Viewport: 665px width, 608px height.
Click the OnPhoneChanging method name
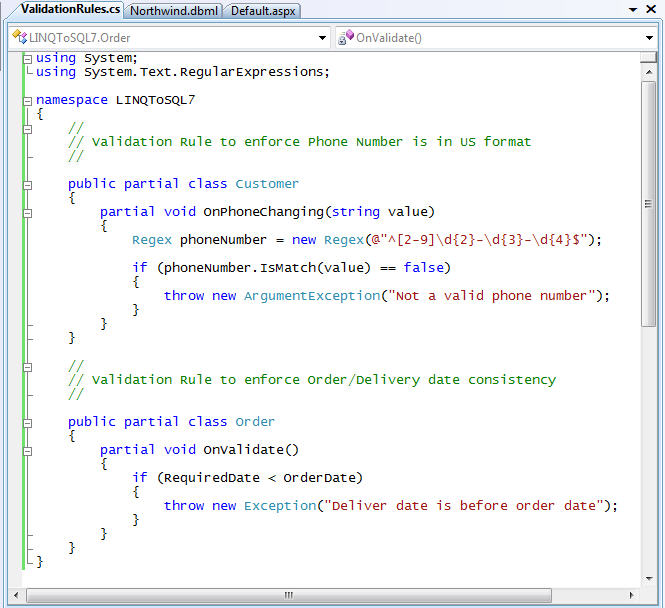click(263, 212)
